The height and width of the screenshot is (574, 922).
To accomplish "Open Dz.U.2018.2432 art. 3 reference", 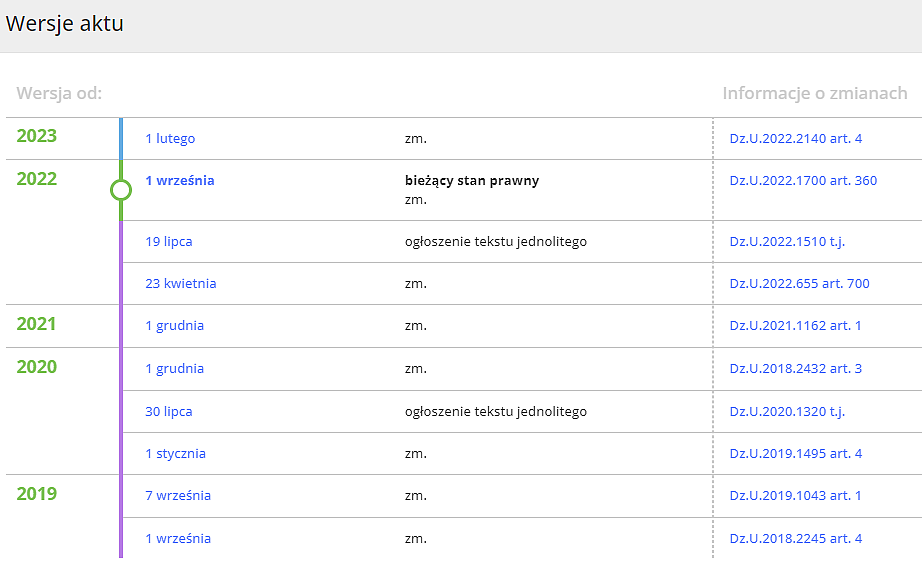I will (796, 369).
